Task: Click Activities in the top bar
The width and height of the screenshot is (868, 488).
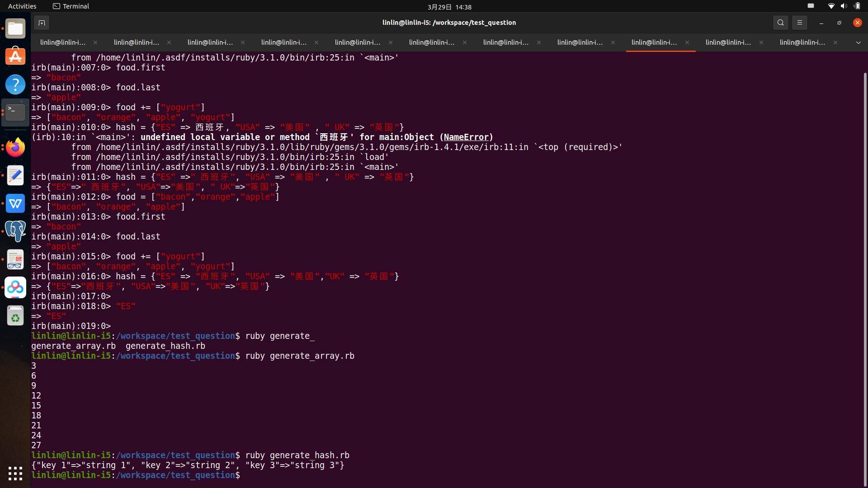Action: point(22,6)
